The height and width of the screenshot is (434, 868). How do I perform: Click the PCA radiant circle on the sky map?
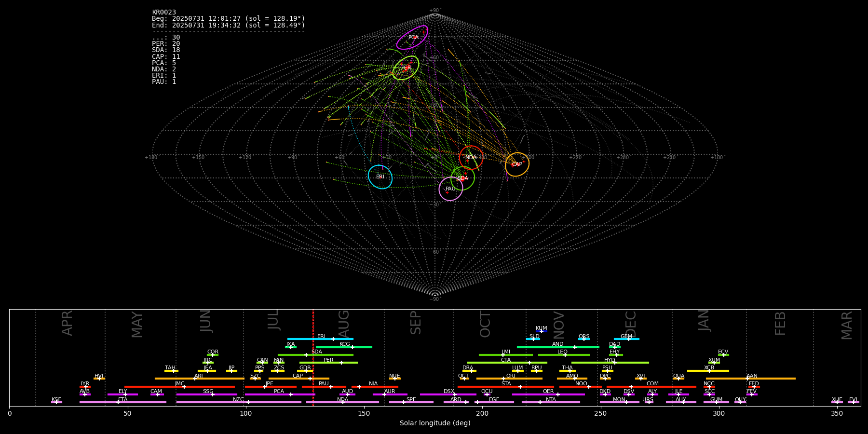pyautogui.click(x=412, y=38)
